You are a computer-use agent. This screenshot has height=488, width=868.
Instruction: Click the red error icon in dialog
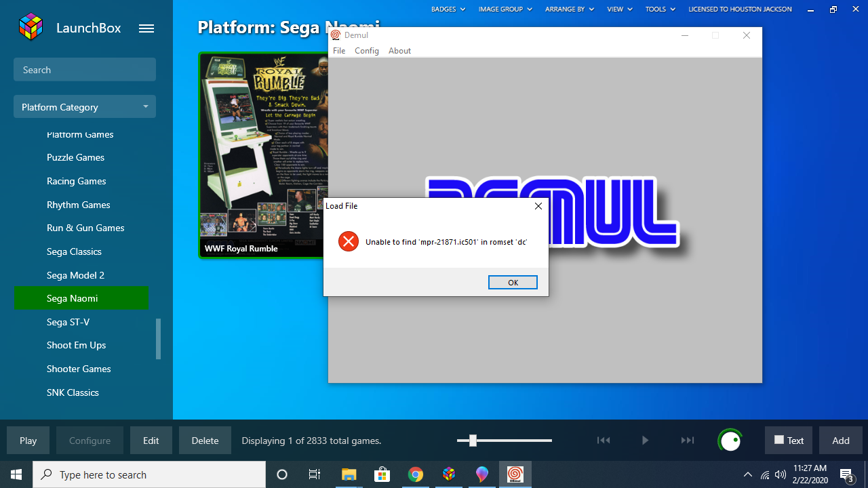pos(349,241)
